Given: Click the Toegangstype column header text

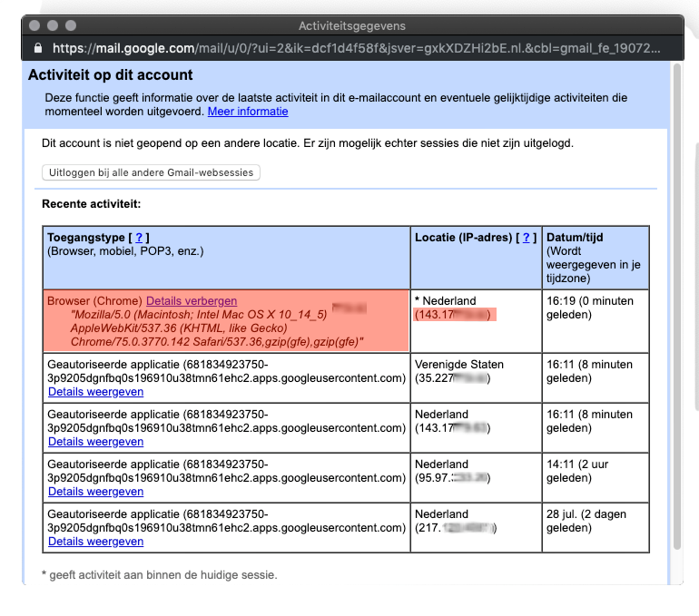Looking at the screenshot, I should pyautogui.click(x=85, y=238).
